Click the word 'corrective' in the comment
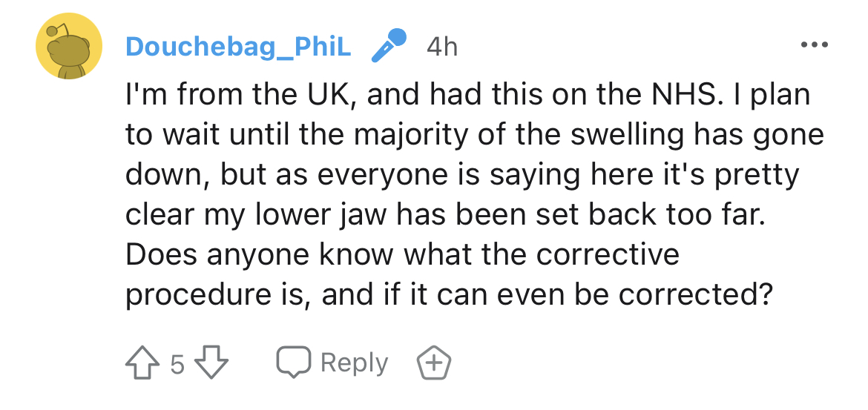Viewport: 868px width, 410px height. 608,254
